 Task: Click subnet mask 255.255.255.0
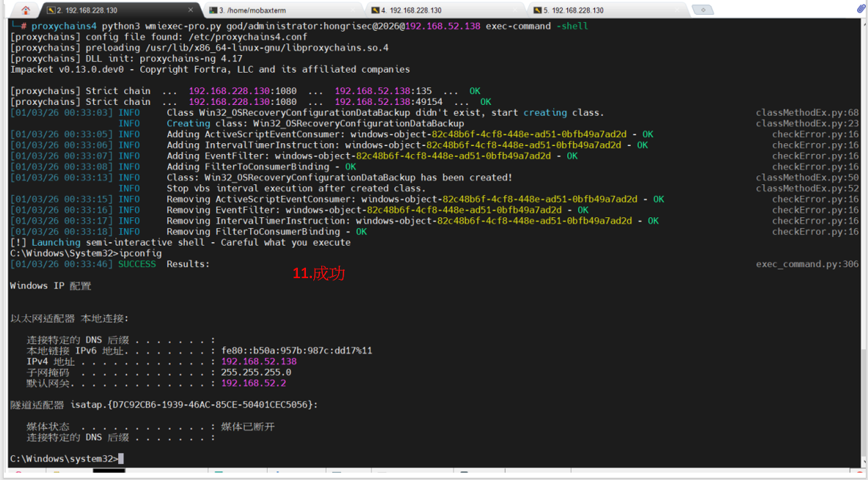click(256, 372)
